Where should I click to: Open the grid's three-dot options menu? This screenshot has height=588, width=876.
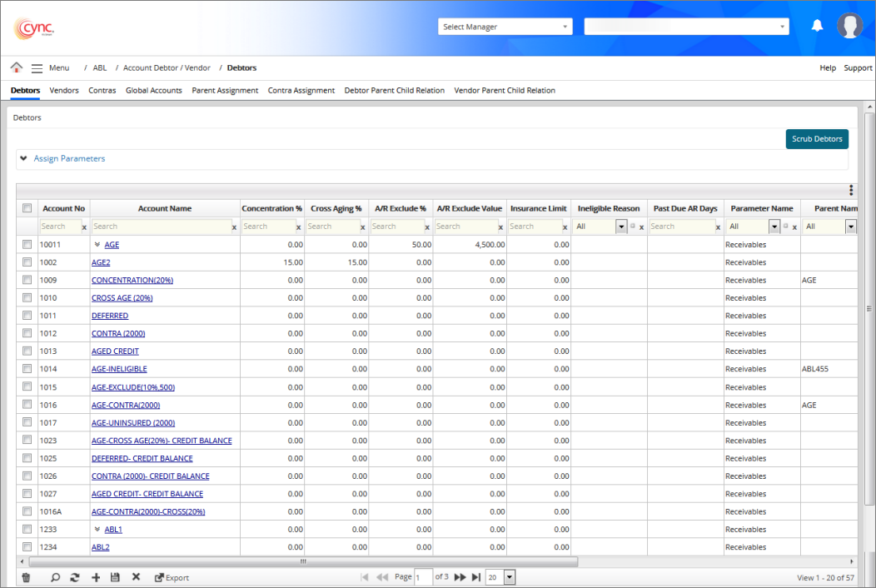850,191
